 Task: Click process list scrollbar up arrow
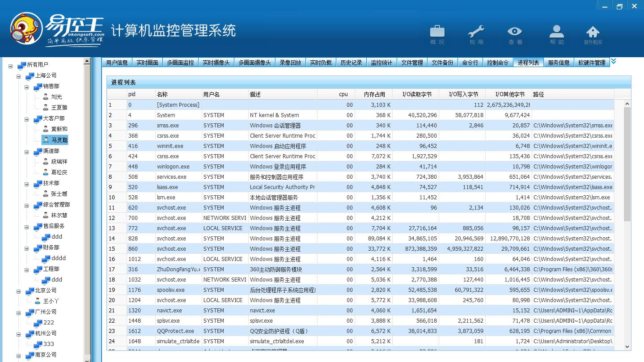(627, 104)
